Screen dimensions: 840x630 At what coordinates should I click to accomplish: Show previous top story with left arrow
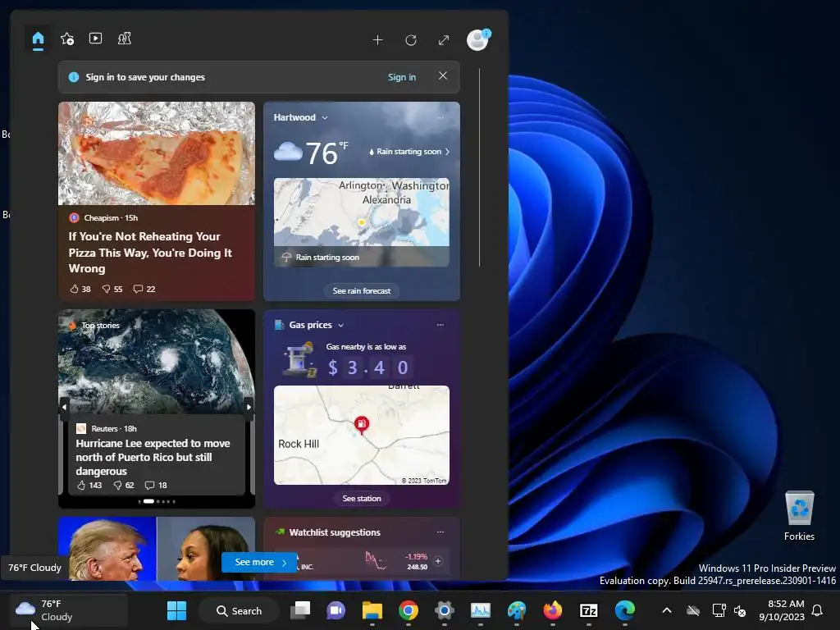[64, 407]
